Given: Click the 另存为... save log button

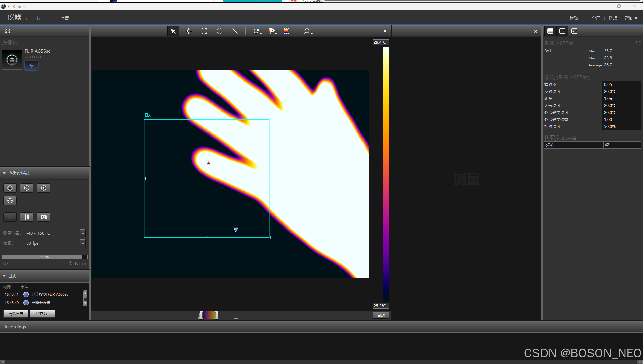Looking at the screenshot, I should coord(43,314).
